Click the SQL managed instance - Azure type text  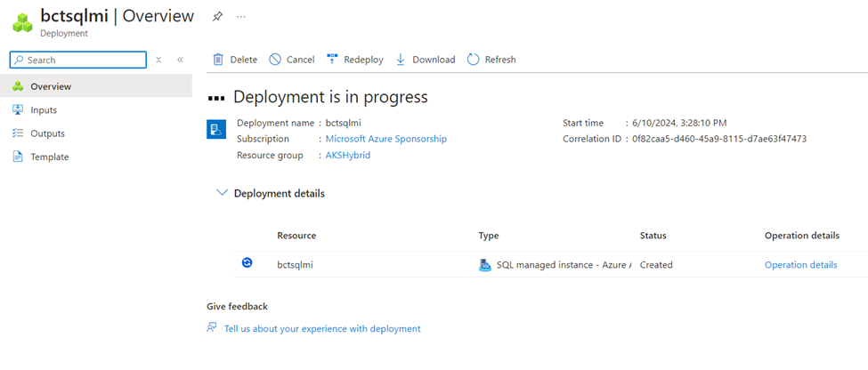[564, 265]
